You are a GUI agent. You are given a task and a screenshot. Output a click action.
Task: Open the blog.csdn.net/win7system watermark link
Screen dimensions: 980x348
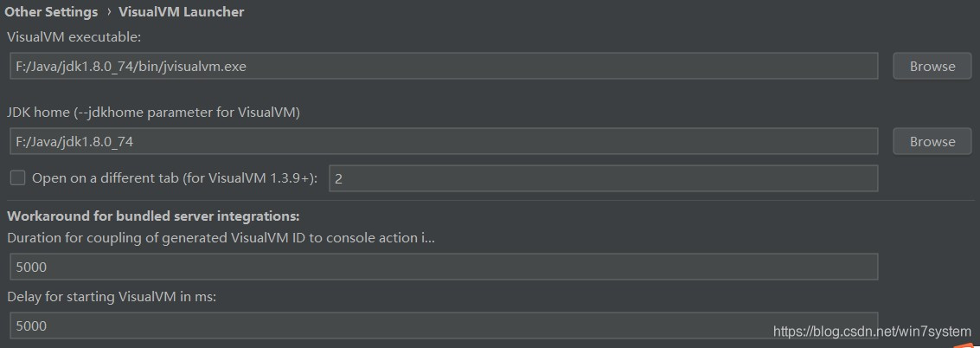[x=872, y=332]
